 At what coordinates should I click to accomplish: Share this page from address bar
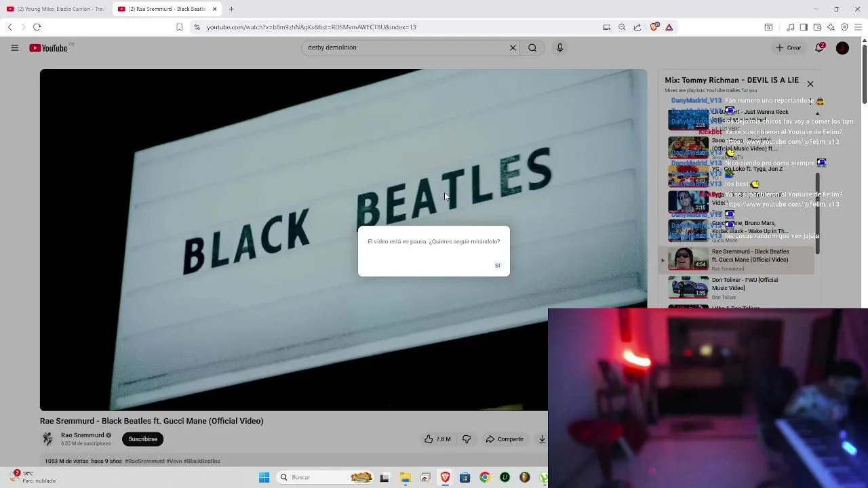(637, 27)
